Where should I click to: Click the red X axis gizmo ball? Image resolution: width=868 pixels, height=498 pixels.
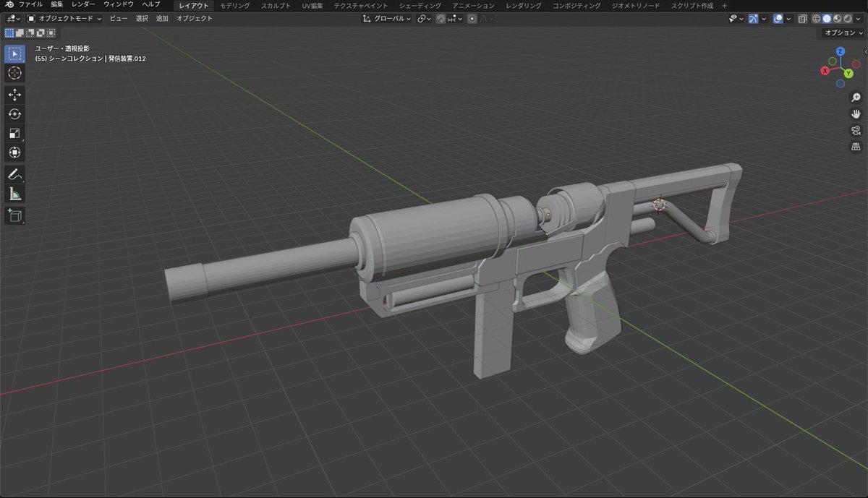pos(825,70)
